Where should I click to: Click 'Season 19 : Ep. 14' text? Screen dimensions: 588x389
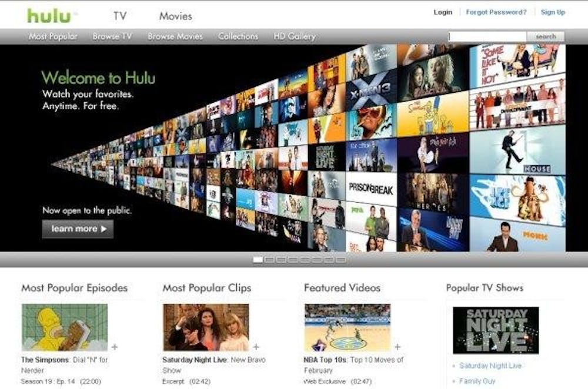pos(48,381)
